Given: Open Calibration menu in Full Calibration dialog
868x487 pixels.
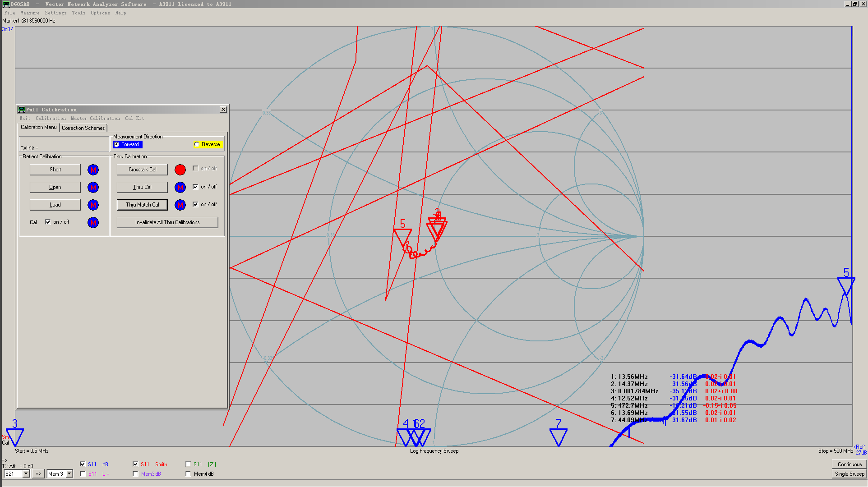Looking at the screenshot, I should pyautogui.click(x=51, y=118).
